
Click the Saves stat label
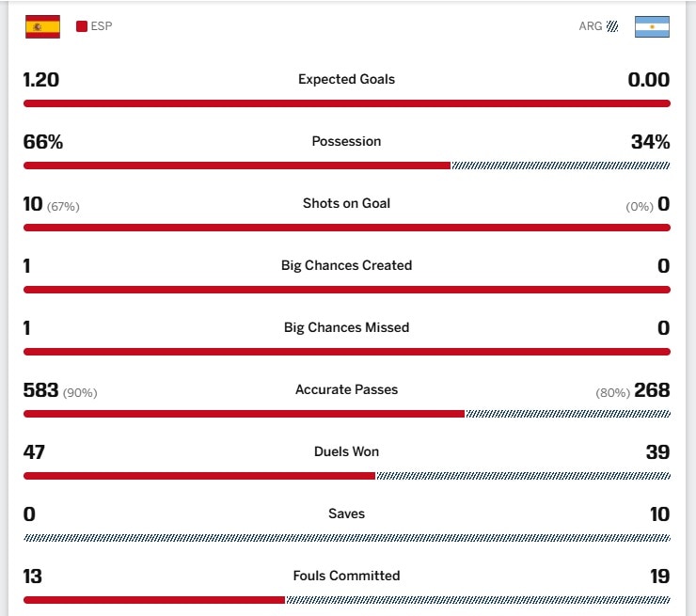(347, 513)
